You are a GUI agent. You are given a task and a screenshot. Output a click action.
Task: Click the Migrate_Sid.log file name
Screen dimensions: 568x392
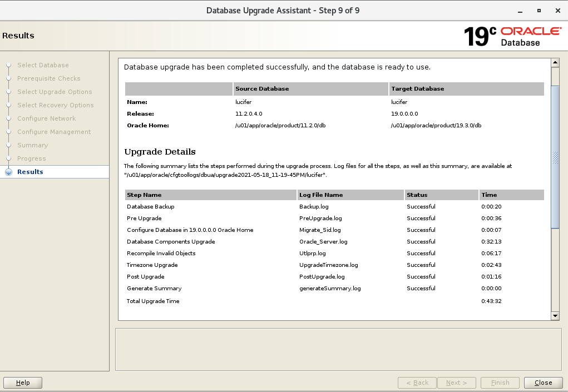point(320,230)
